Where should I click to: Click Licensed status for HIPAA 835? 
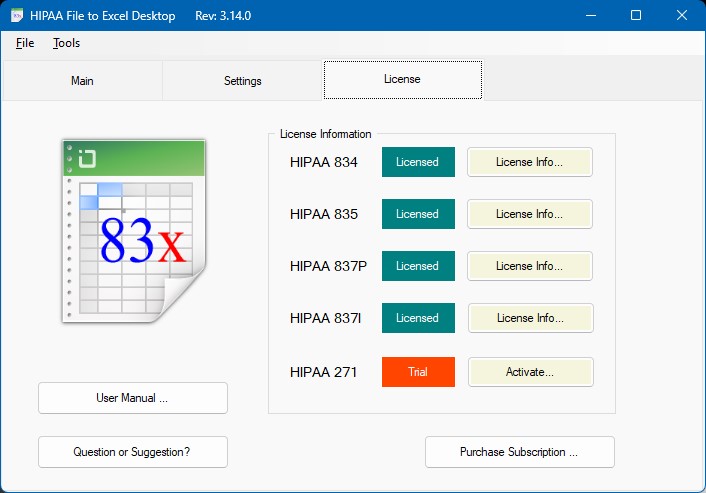[418, 214]
